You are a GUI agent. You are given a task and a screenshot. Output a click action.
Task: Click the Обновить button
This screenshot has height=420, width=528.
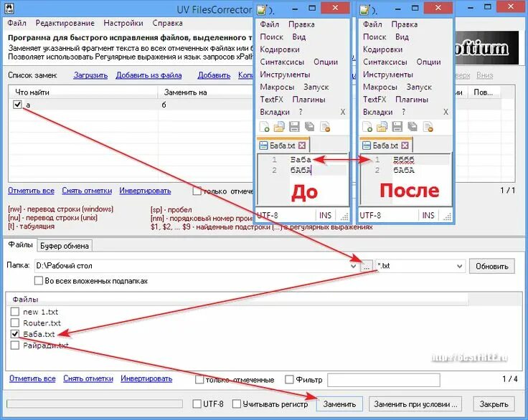[492, 266]
